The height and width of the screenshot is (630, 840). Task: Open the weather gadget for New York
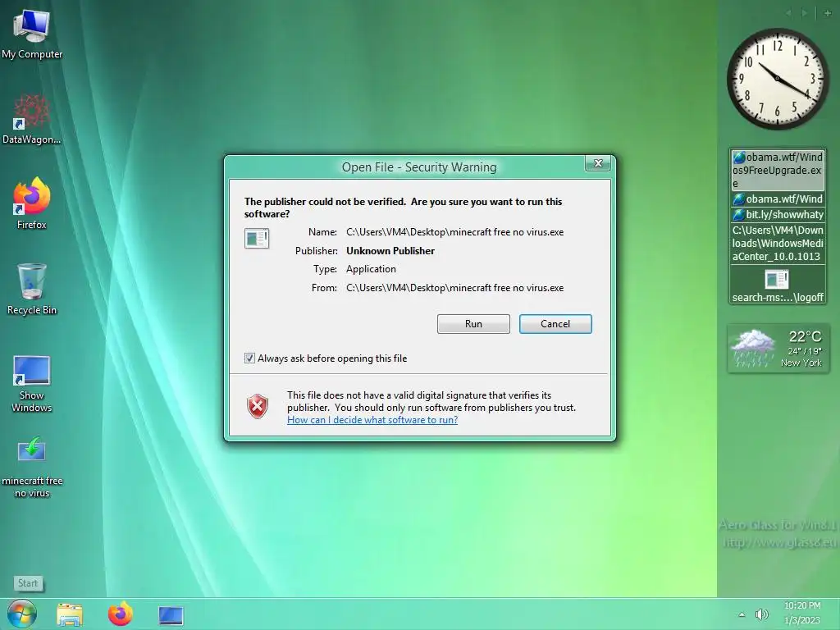tap(778, 349)
